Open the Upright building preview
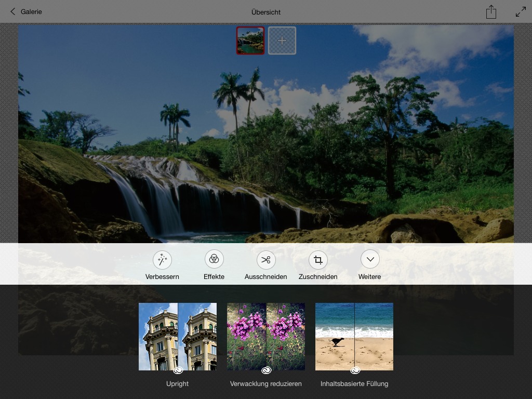 pyautogui.click(x=178, y=335)
